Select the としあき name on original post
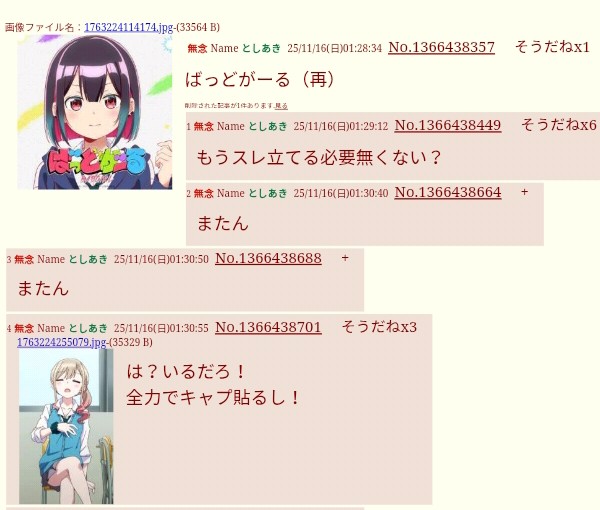 pyautogui.click(x=261, y=49)
